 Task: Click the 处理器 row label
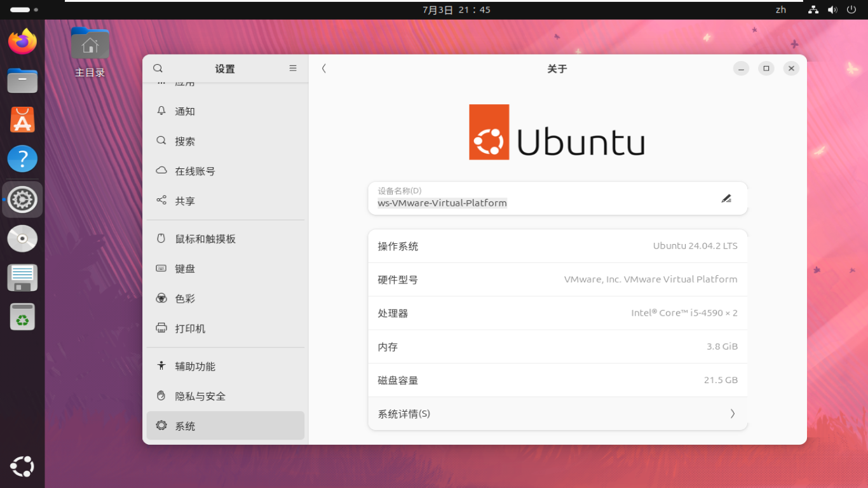pos(393,313)
